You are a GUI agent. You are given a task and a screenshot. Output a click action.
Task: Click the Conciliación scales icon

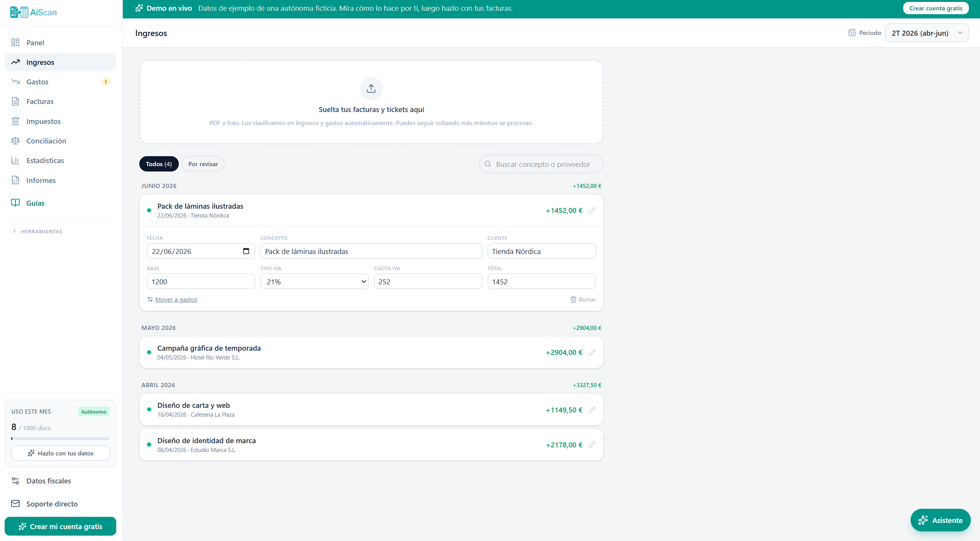[x=15, y=140]
